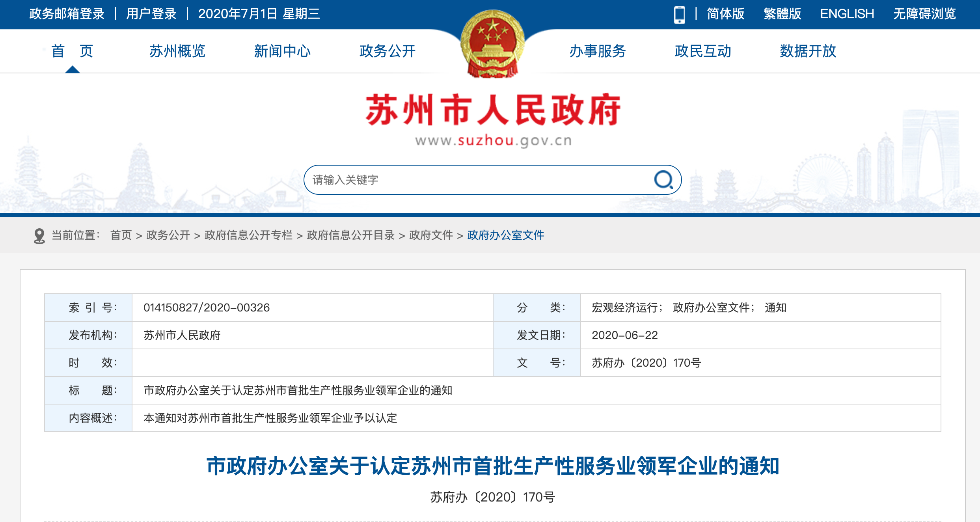Click the 苏州市人民政府 red title banner
Viewport: 980px width, 522px height.
493,110
